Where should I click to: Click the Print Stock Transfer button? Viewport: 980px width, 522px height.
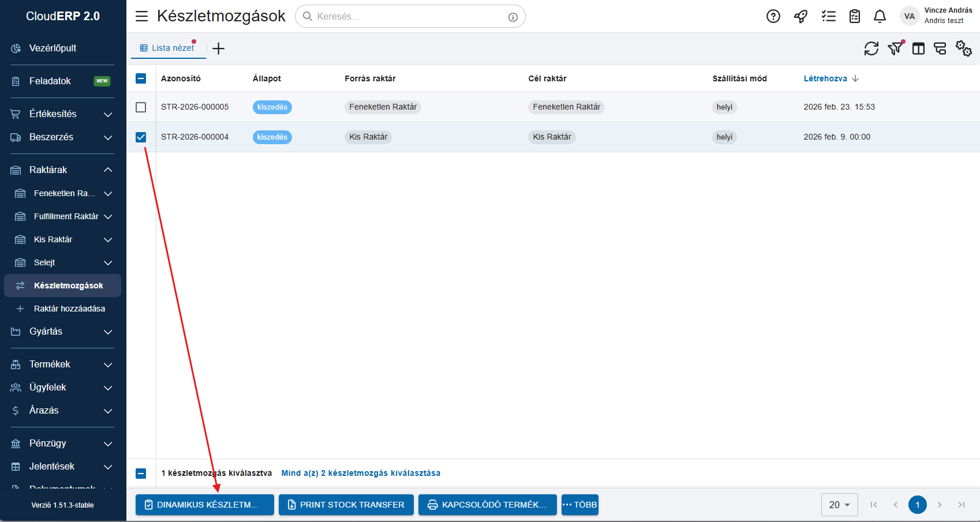346,505
